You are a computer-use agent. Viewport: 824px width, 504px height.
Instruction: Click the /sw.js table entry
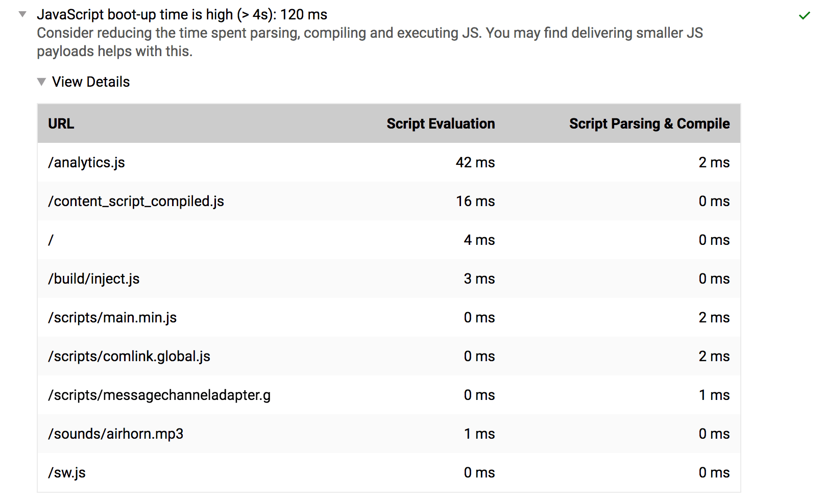(66, 472)
